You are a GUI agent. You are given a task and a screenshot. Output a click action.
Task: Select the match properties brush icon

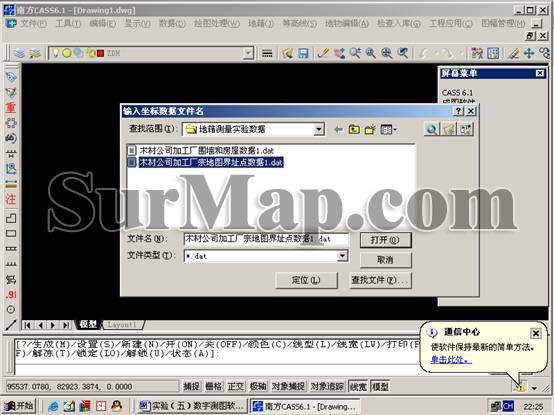point(323,53)
